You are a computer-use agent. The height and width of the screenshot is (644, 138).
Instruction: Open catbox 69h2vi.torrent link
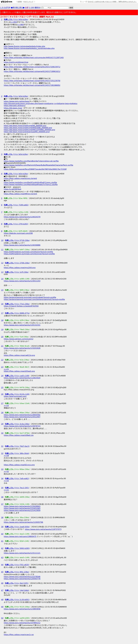pyautogui.click(x=20, y=194)
